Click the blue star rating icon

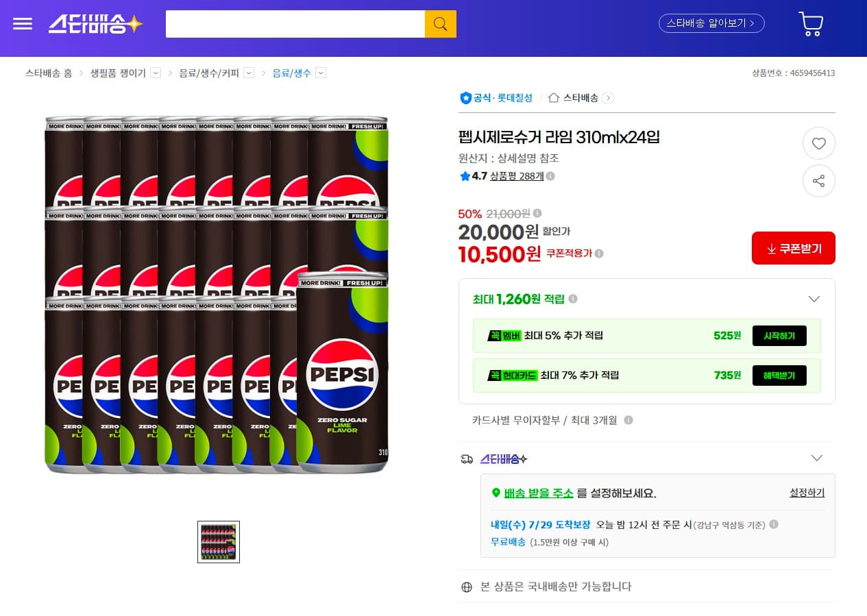click(465, 176)
